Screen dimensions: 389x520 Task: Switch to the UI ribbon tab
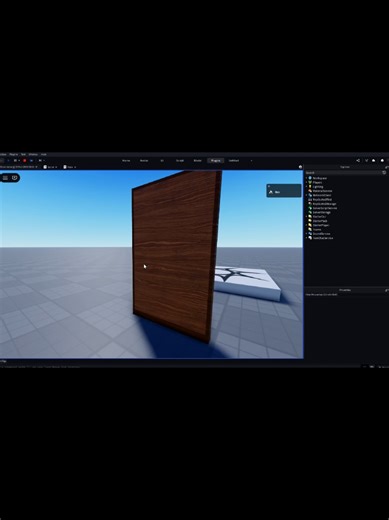(x=162, y=161)
